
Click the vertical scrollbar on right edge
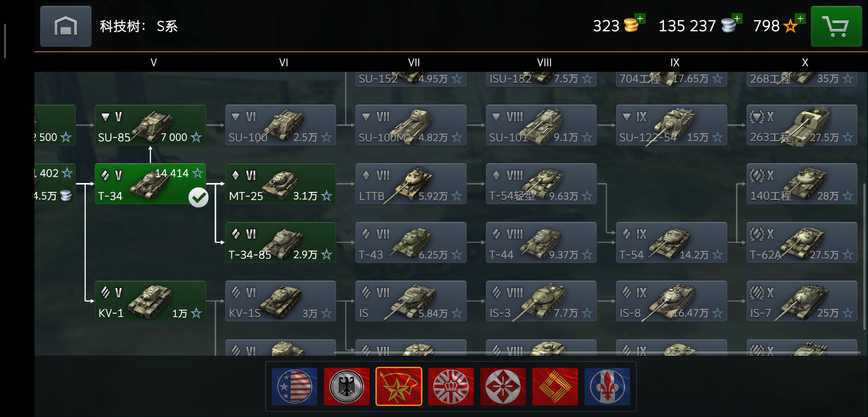click(865, 257)
